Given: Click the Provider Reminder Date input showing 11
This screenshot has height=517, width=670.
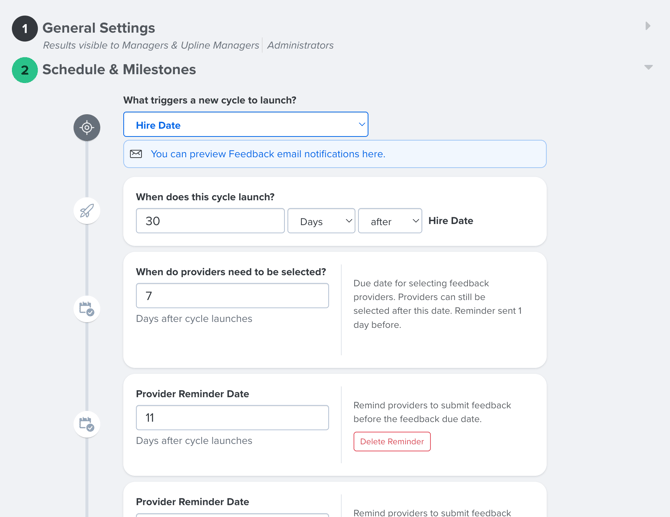Looking at the screenshot, I should pyautogui.click(x=232, y=417).
